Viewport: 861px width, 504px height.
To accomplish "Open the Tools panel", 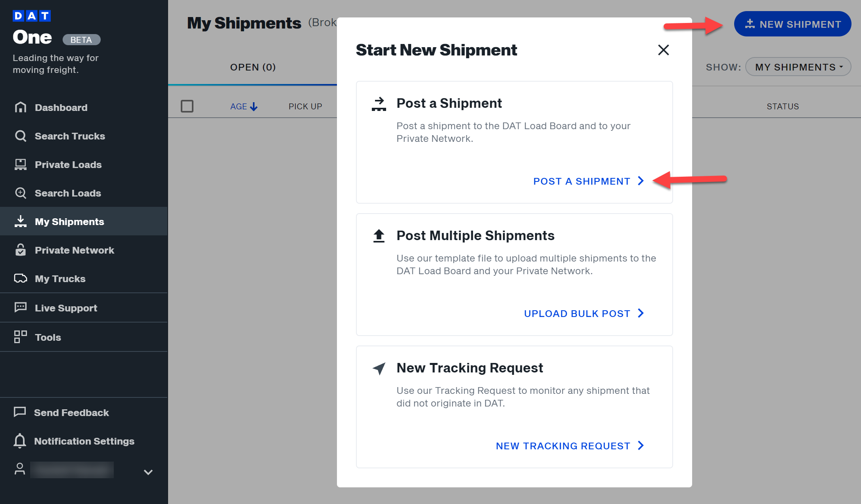I will pyautogui.click(x=48, y=337).
